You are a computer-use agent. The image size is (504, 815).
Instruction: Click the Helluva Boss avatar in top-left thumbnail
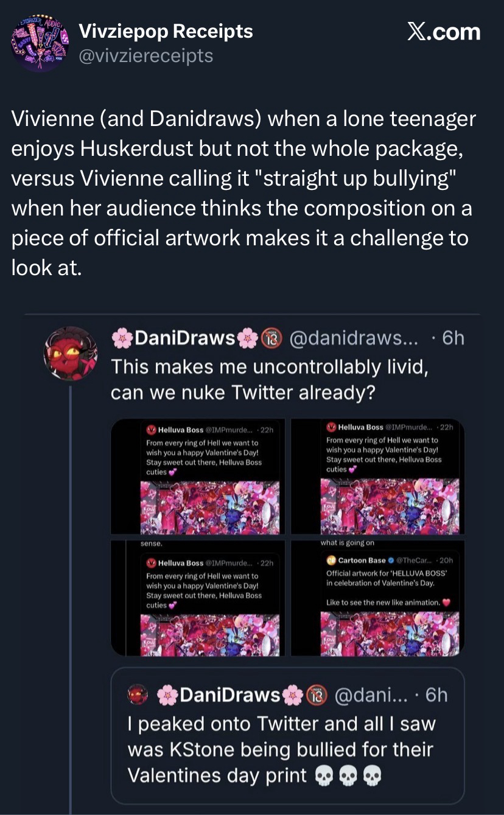point(151,429)
